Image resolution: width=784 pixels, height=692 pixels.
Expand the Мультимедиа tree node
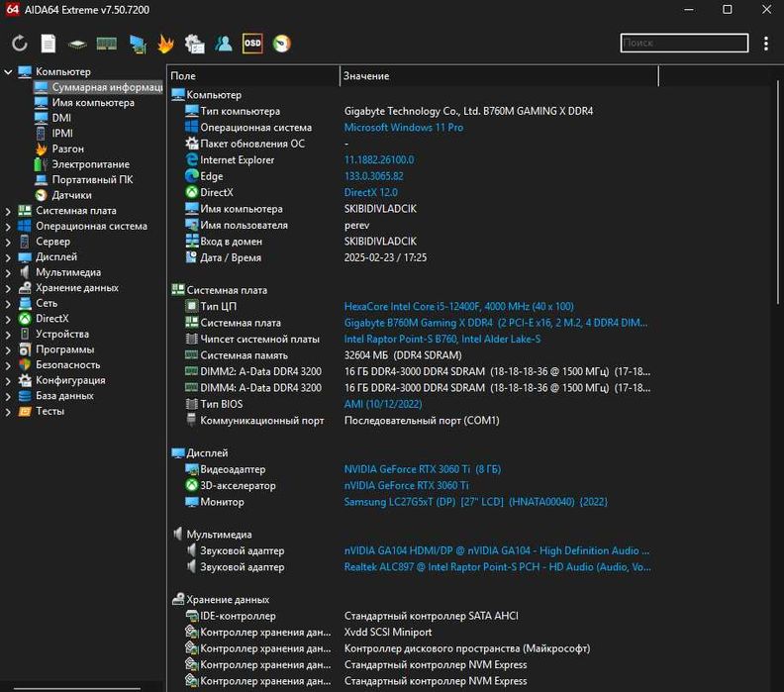coord(8,273)
